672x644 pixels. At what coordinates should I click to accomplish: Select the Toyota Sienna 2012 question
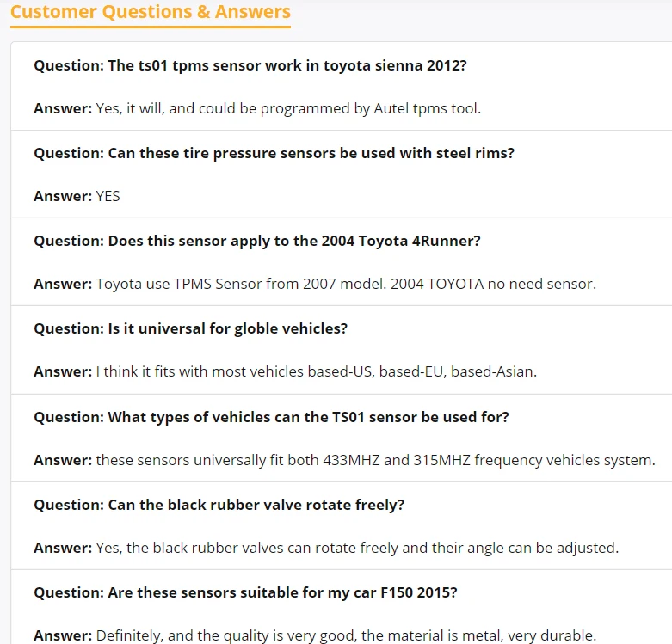tap(250, 65)
